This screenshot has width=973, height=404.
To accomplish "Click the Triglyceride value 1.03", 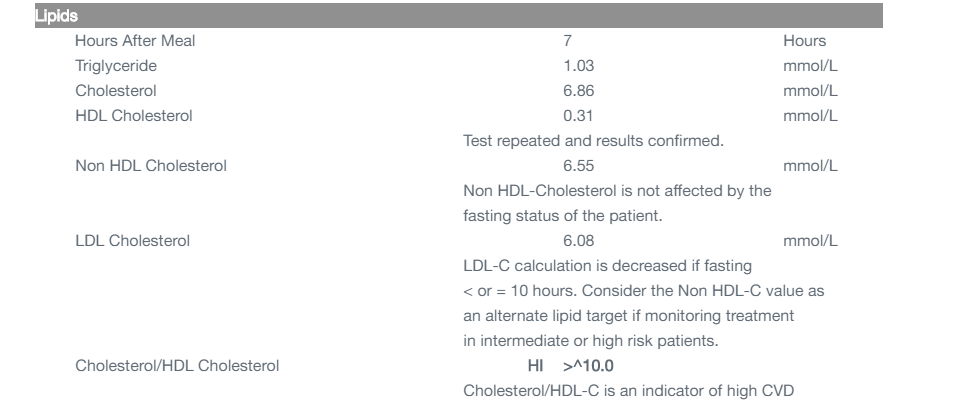I will 576,65.
